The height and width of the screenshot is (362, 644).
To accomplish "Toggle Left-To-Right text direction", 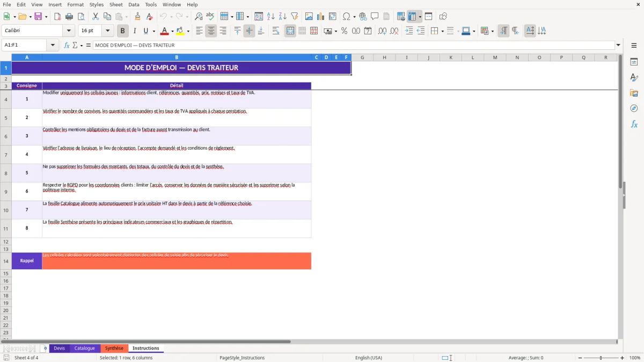I will (x=503, y=31).
